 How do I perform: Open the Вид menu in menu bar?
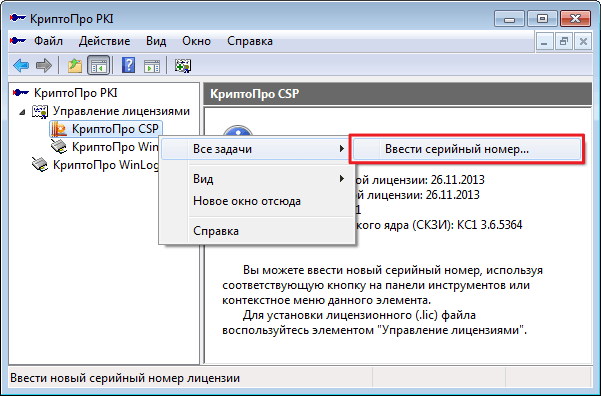[x=156, y=41]
